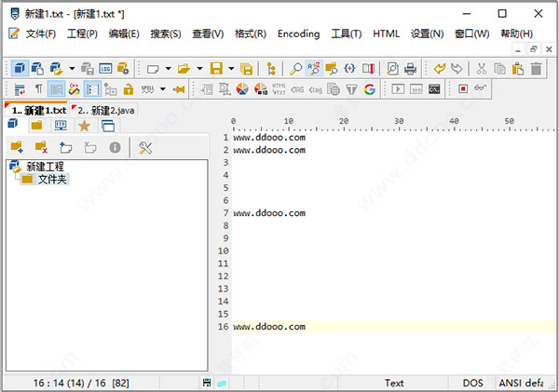The width and height of the screenshot is (559, 392).
Task: Open the HTML menu
Action: pos(386,34)
